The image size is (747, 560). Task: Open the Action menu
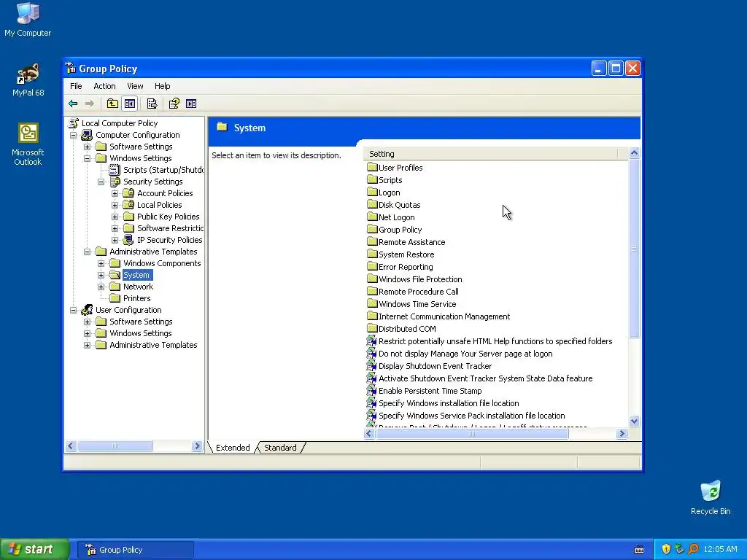[x=104, y=86]
